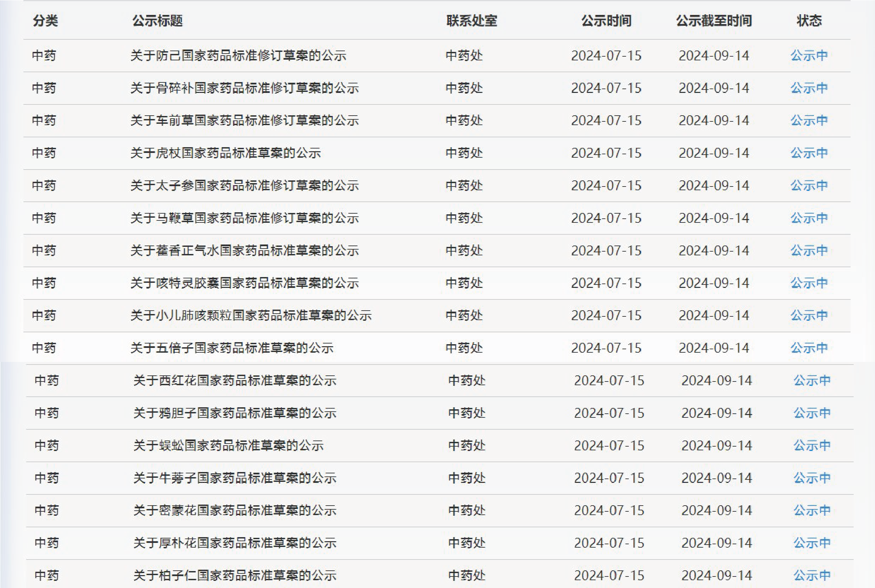Open 关于马鞭草国家药品标准修订草案的公示 link

pos(245,218)
